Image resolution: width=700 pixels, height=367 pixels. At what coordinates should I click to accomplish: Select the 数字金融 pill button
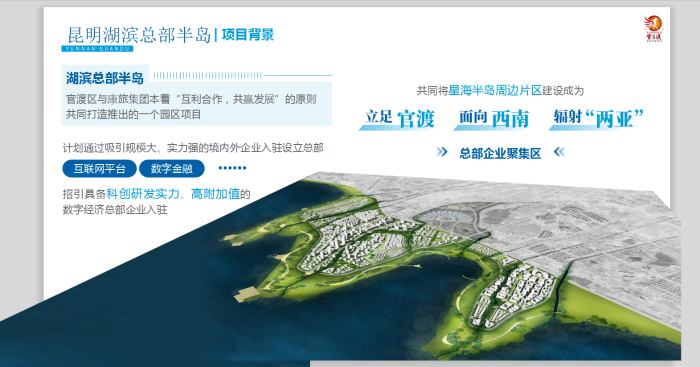coord(171,168)
